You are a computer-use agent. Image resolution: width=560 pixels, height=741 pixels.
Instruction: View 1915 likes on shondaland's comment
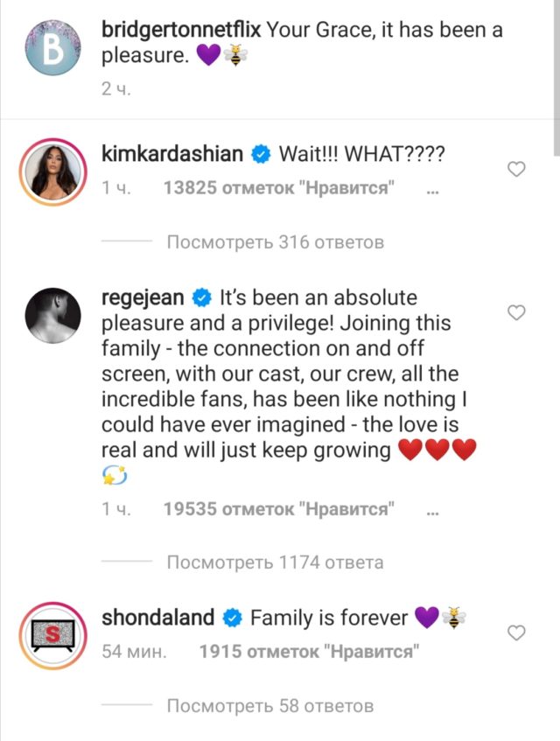click(x=306, y=653)
